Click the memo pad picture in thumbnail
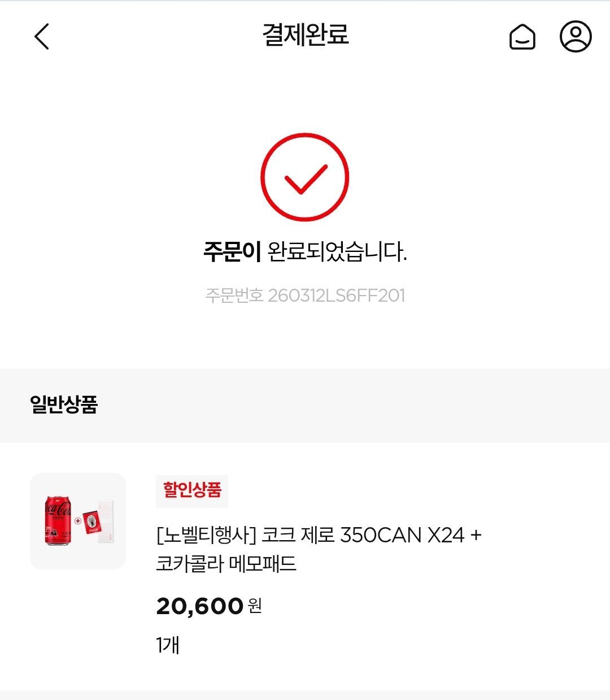 [99, 521]
